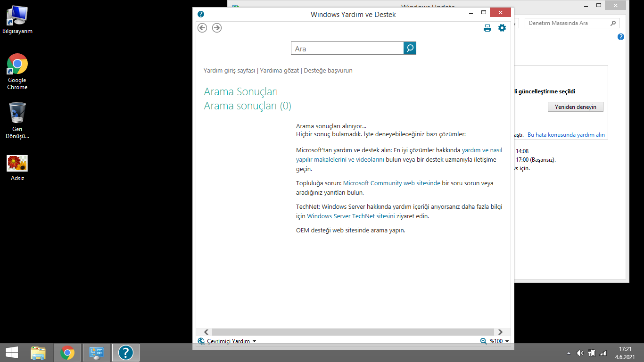The height and width of the screenshot is (362, 644).
Task: Open the Desteğe başvurun link
Action: (x=328, y=71)
